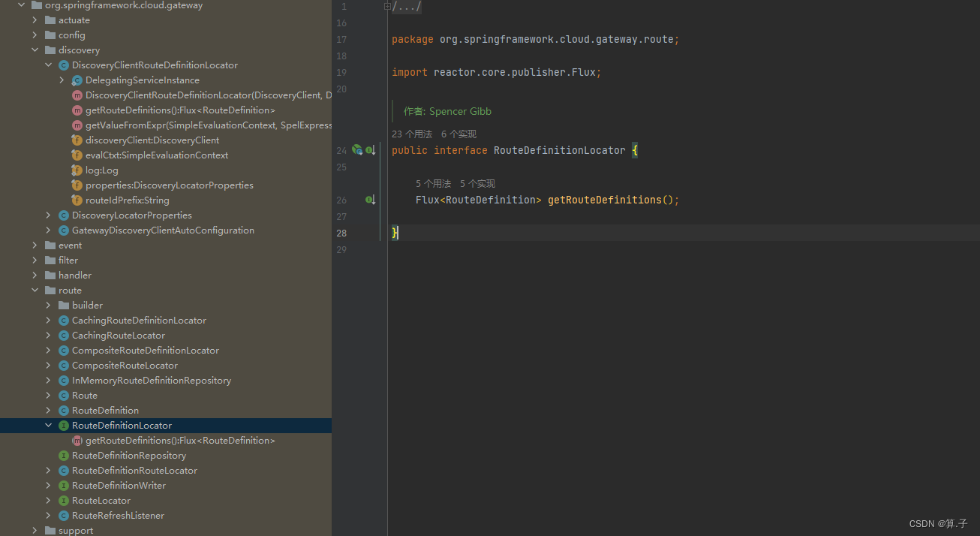Image resolution: width=980 pixels, height=536 pixels.
Task: Click field icon beside routeIdPrefix:String
Action: (77, 200)
